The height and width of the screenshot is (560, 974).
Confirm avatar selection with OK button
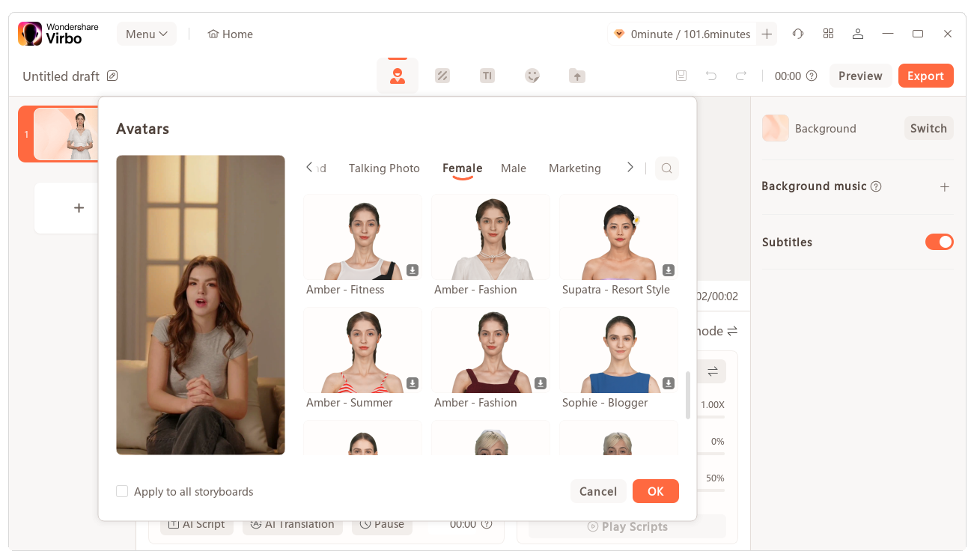pyautogui.click(x=655, y=491)
